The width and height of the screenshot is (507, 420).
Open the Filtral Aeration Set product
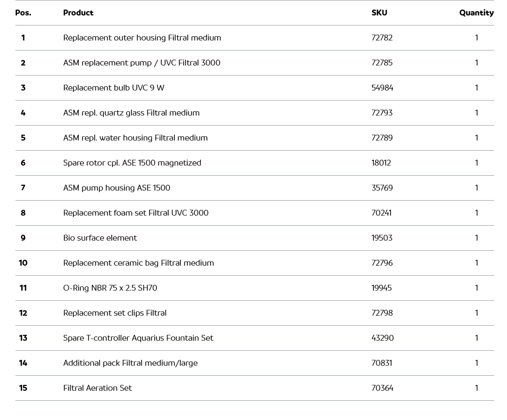(x=97, y=388)
